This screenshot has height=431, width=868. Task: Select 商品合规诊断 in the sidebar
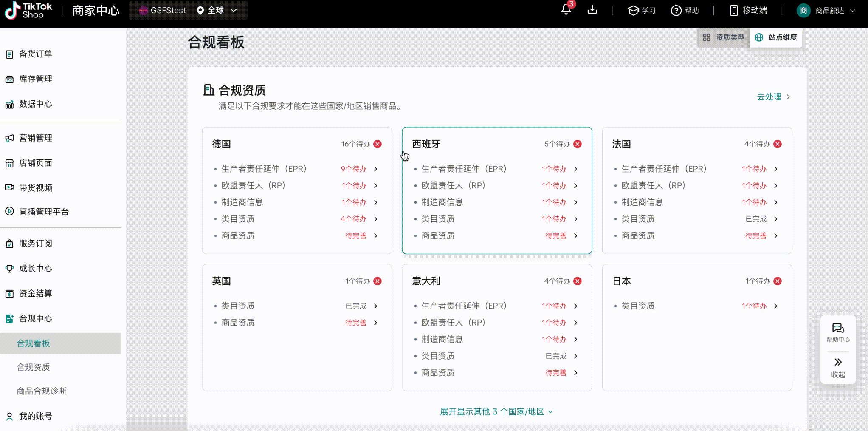[42, 391]
